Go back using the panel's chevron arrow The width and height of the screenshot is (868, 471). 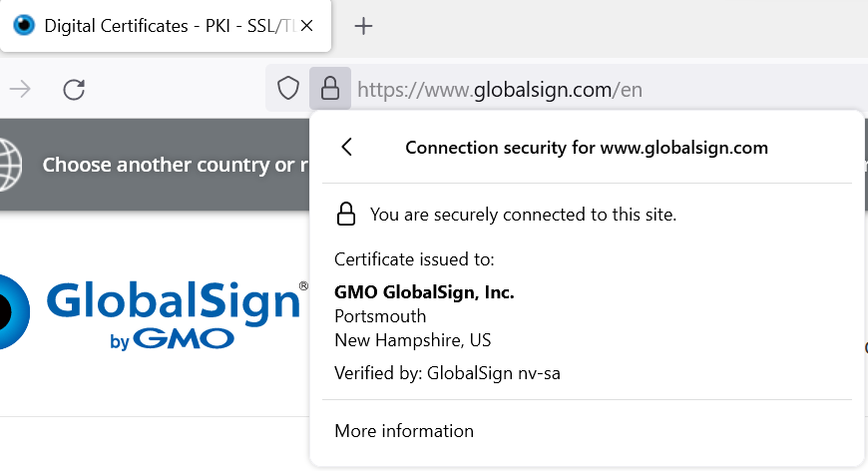[347, 148]
